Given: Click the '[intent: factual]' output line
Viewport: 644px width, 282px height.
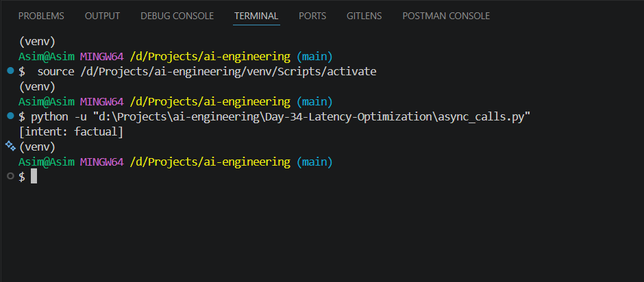Looking at the screenshot, I should [x=71, y=132].
